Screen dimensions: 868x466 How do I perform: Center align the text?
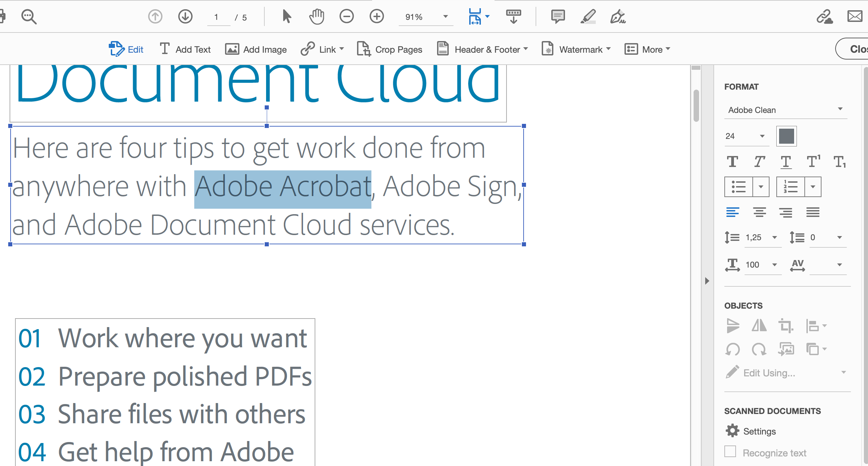point(760,212)
